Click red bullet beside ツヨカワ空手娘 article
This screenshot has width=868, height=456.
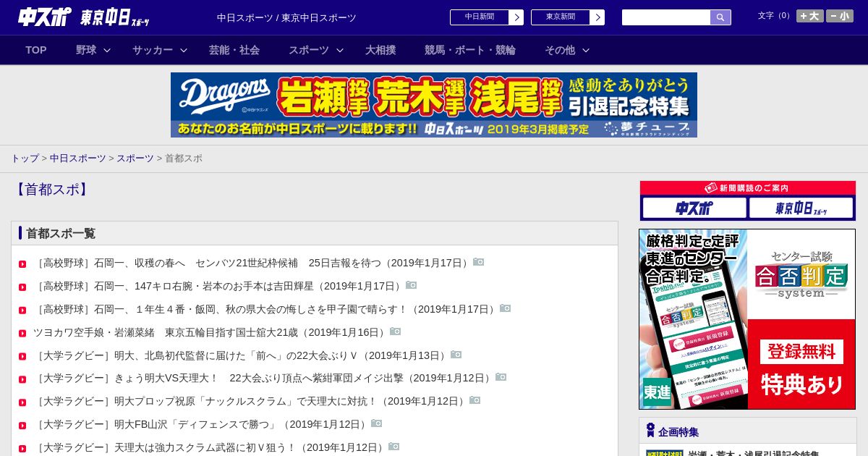[22, 334]
